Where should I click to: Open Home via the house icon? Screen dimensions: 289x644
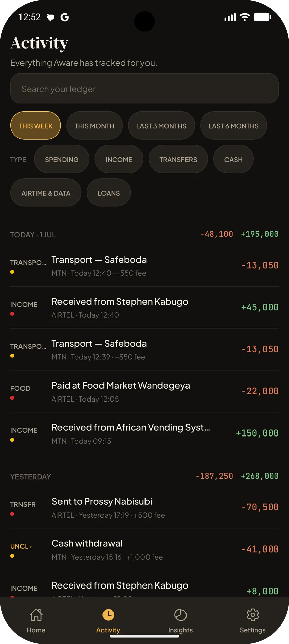click(x=36, y=615)
